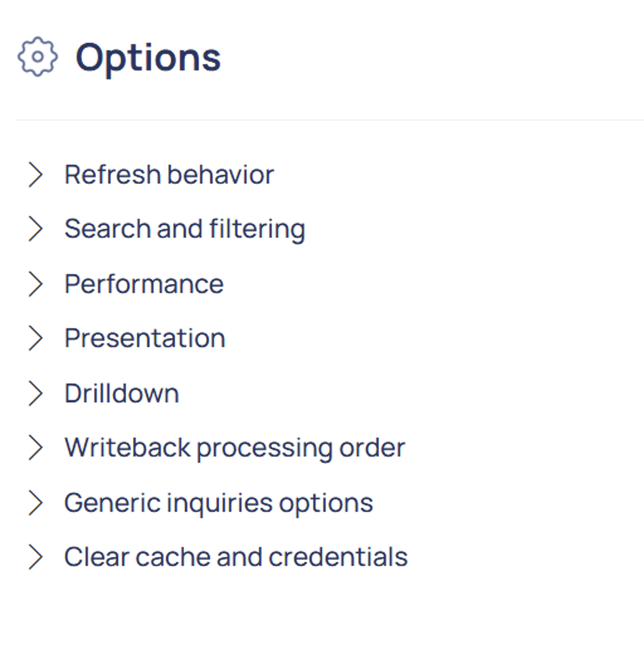Image resolution: width=644 pixels, height=659 pixels.
Task: Open the Generic inquiries options label
Action: pos(218,503)
